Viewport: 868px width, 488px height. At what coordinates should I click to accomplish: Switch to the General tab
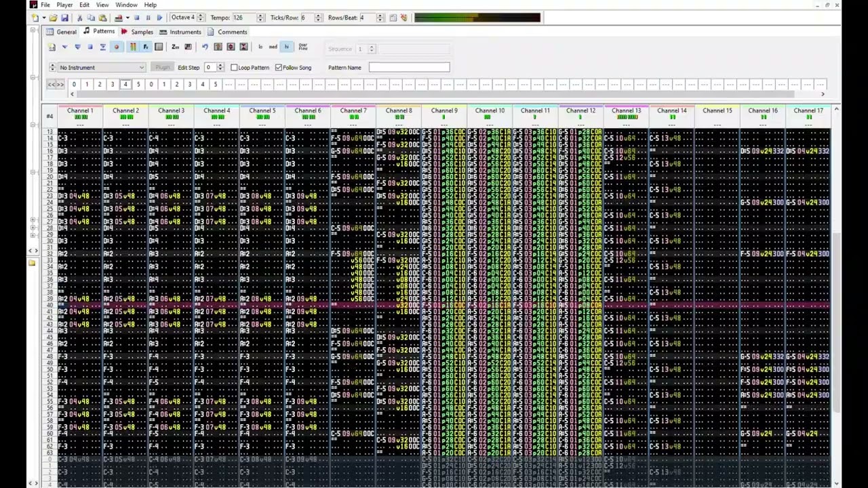point(61,32)
